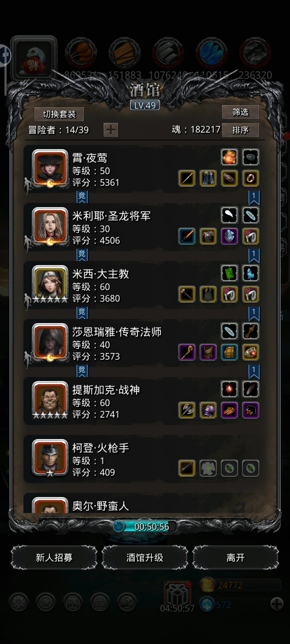Open the 新人招募 recruitment menu
This screenshot has height=644, width=290.
[54, 557]
